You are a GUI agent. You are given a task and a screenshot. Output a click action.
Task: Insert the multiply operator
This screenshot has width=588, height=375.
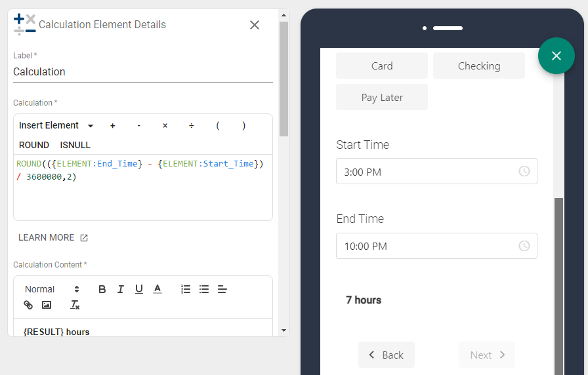pyautogui.click(x=165, y=126)
